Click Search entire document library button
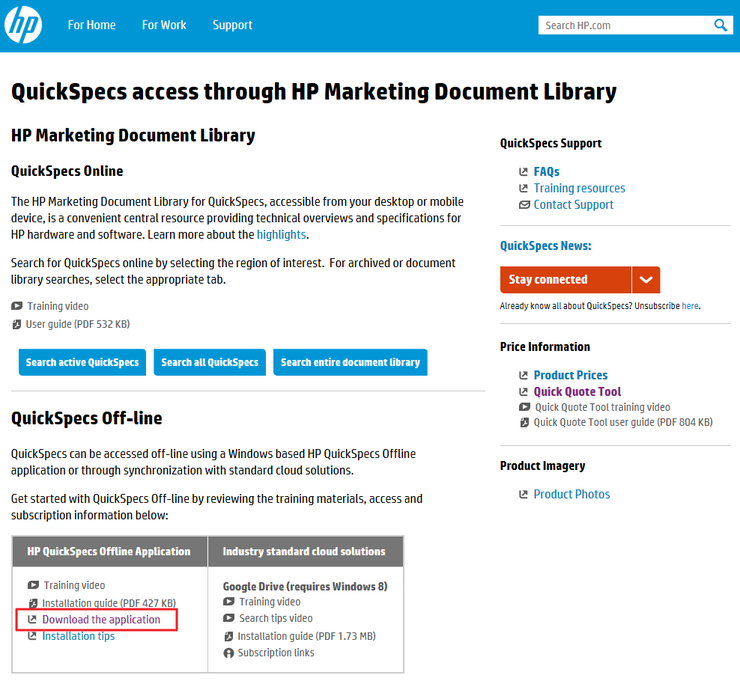The width and height of the screenshot is (740, 684). coord(350,362)
